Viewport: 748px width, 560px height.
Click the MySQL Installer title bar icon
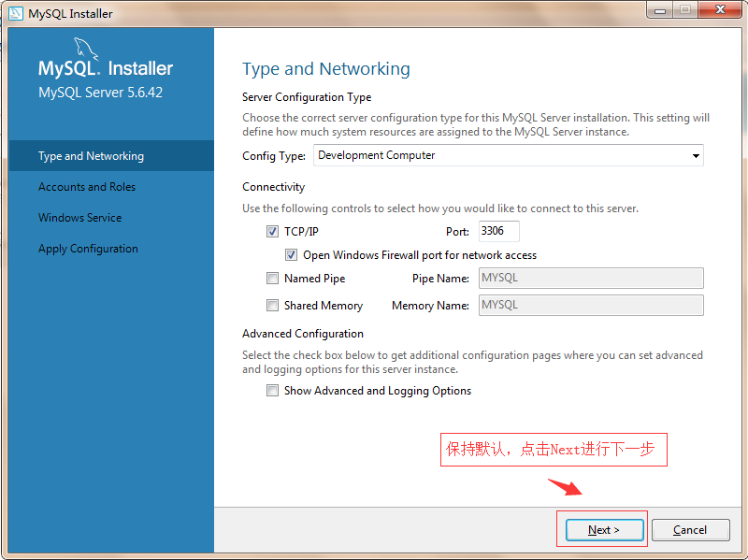(x=15, y=13)
